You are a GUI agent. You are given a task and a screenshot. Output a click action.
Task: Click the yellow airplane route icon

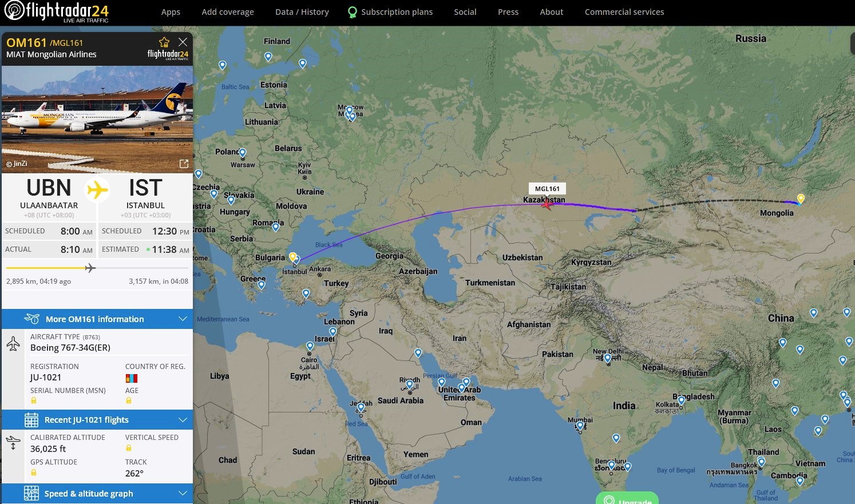(x=97, y=189)
